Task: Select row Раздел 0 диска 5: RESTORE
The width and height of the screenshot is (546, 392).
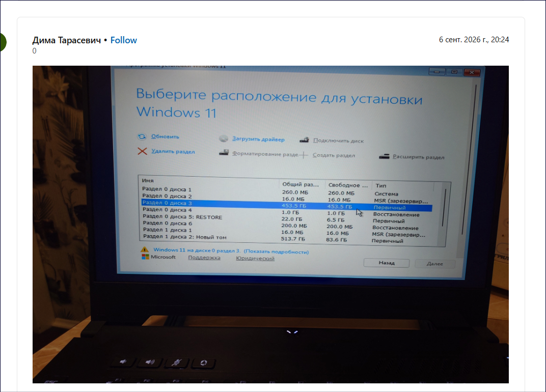Action: pyautogui.click(x=286, y=218)
